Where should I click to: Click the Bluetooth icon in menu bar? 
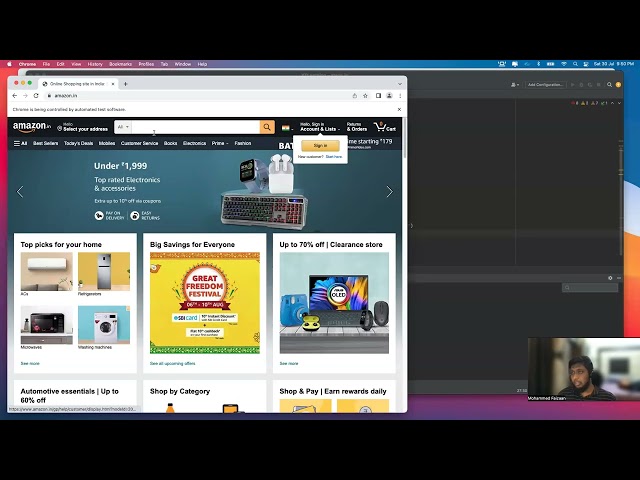click(538, 64)
